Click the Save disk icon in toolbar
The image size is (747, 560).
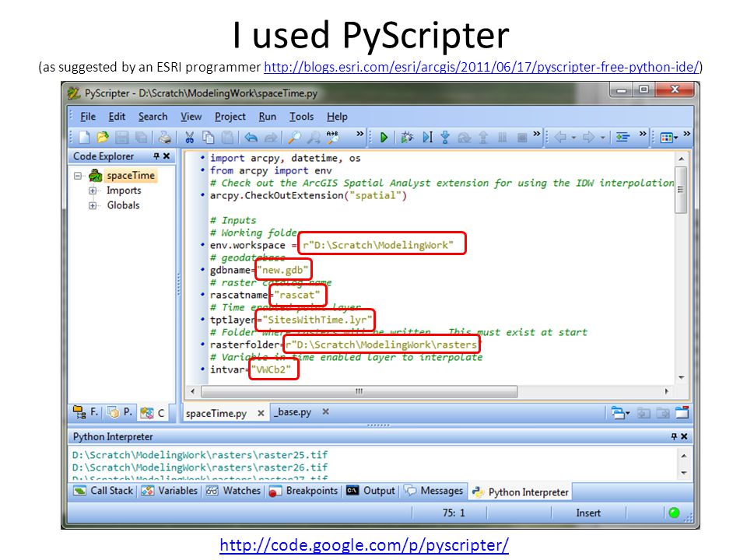[x=122, y=137]
